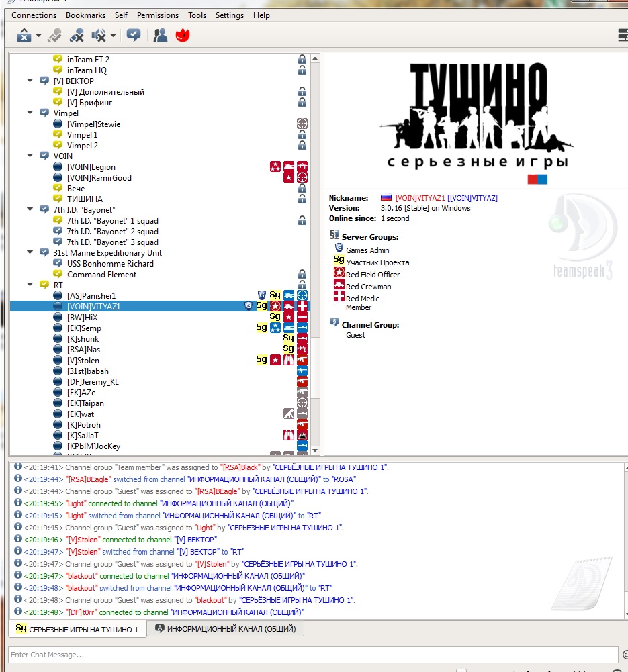628x672 pixels.
Task: Click the binoculars badge on [V]Stolen row
Action: point(289,360)
